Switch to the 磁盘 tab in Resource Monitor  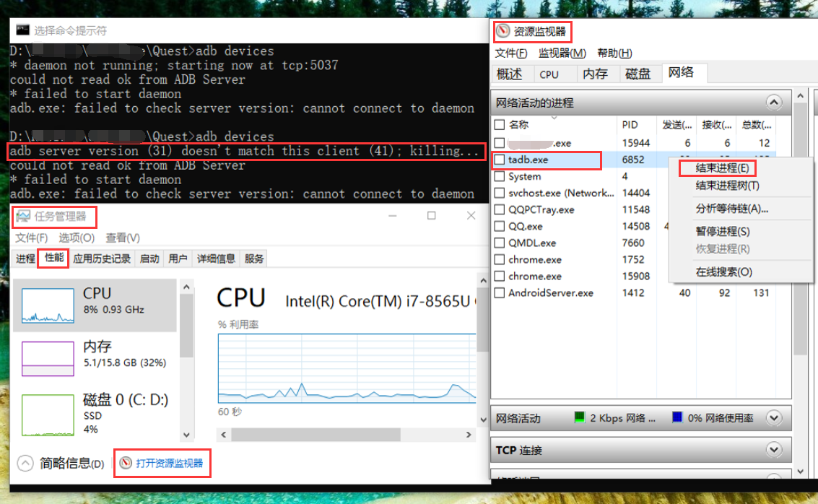(x=638, y=74)
